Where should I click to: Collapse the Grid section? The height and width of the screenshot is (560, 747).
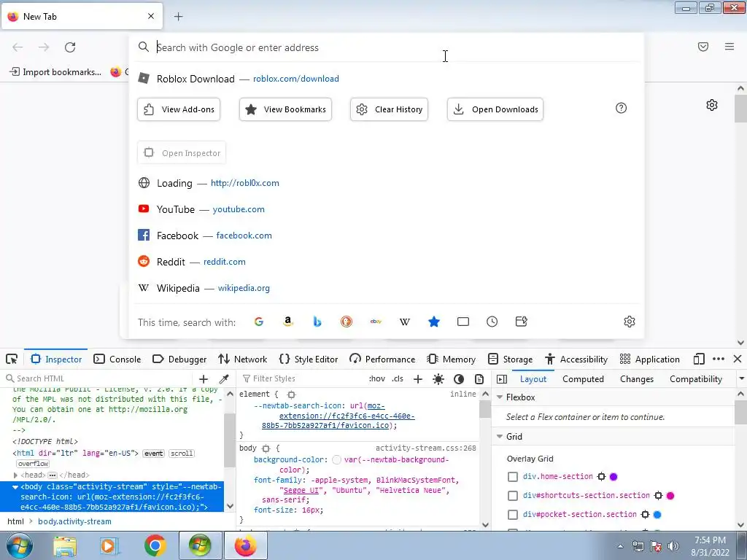pyautogui.click(x=500, y=437)
